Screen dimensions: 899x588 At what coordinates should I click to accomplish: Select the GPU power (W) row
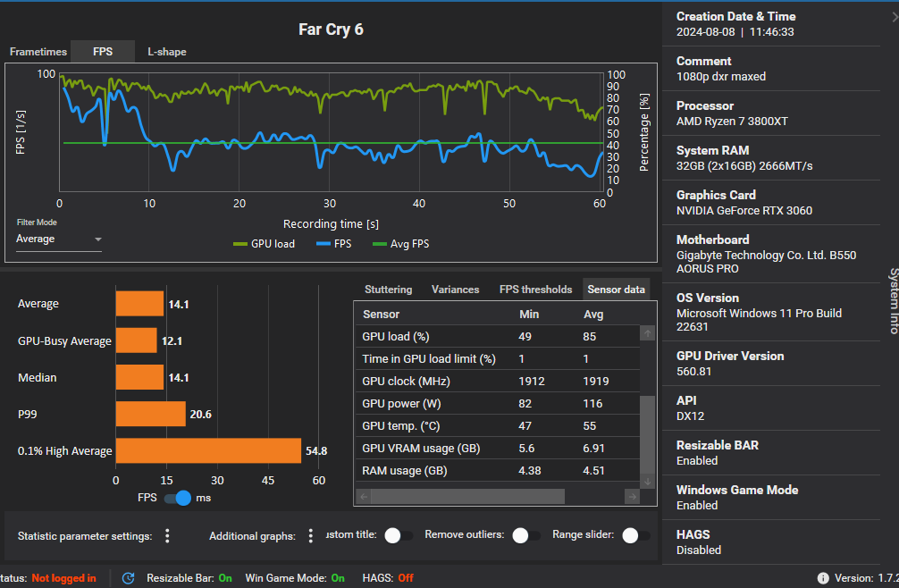point(498,403)
